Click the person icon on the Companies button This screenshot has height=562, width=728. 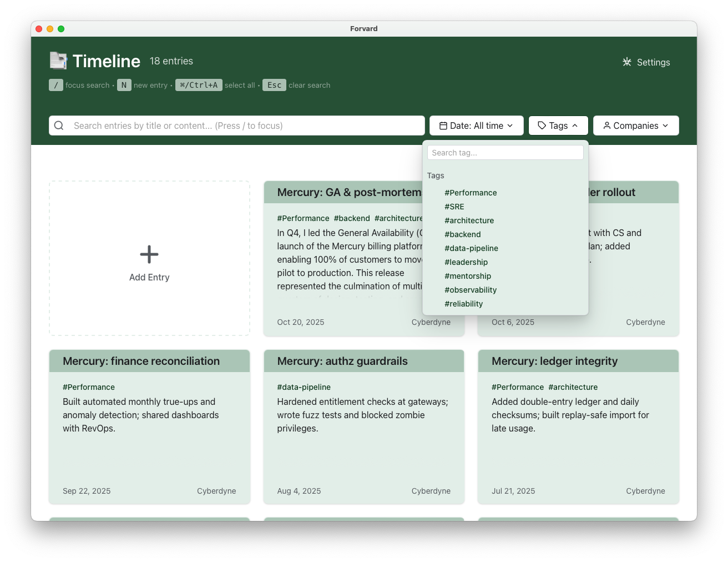coord(606,126)
